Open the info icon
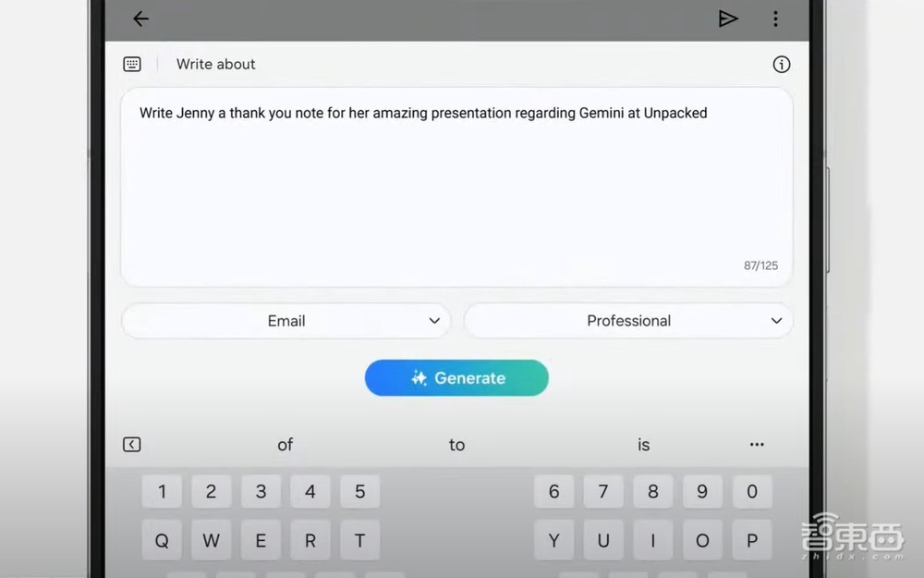Screen dimensions: 924x578 [782, 64]
